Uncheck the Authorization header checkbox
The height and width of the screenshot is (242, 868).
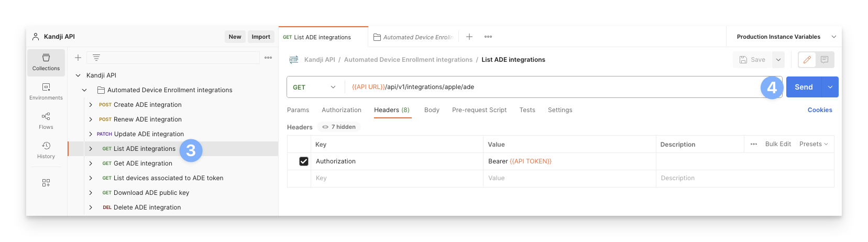304,161
